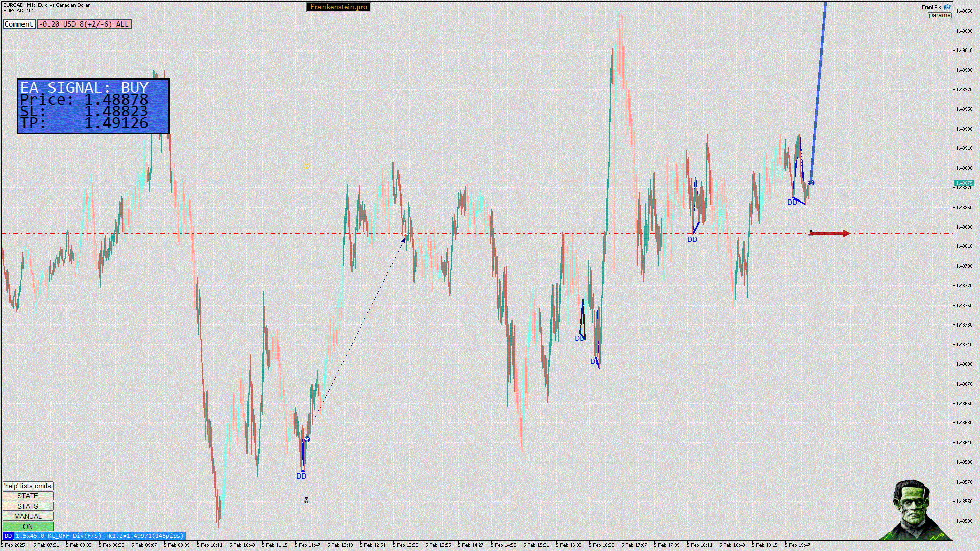Click the FrankPro label at top right
Viewport: 980px width, 551px height.
coord(932,7)
